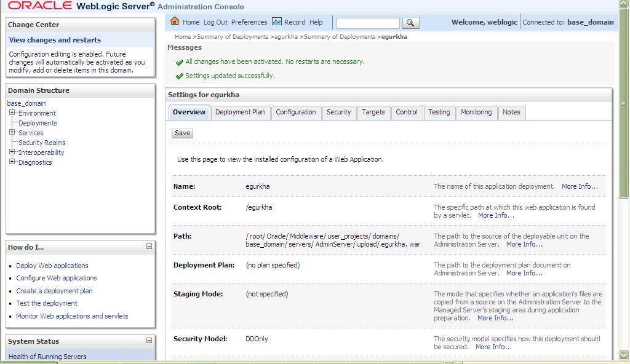The image size is (630, 364).
Task: Open the Monitoring tab
Action: [x=476, y=112]
